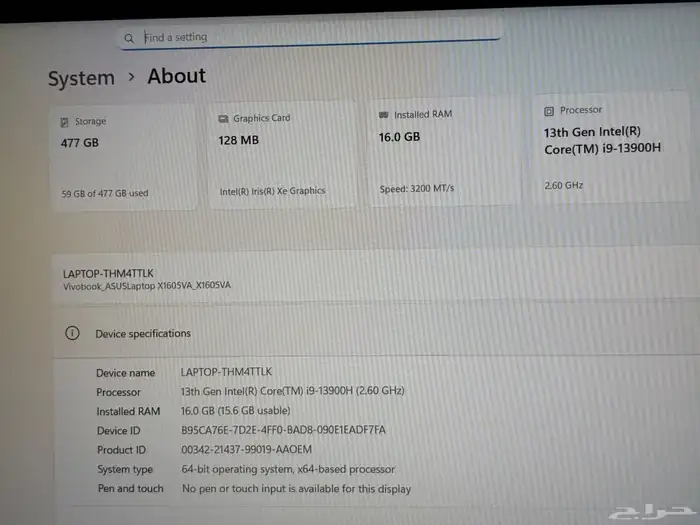Click the Device ID value
Viewport: 700px width, 525px height.
[x=283, y=430]
